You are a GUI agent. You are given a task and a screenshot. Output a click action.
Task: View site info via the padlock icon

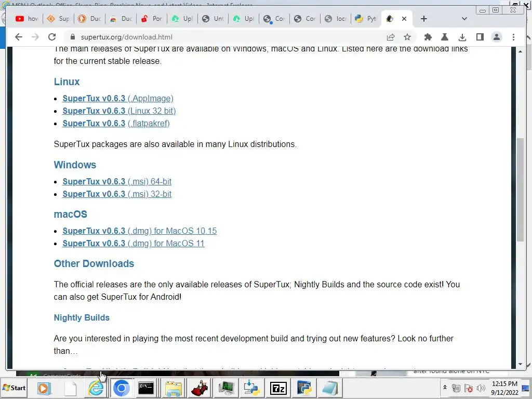pos(72,37)
